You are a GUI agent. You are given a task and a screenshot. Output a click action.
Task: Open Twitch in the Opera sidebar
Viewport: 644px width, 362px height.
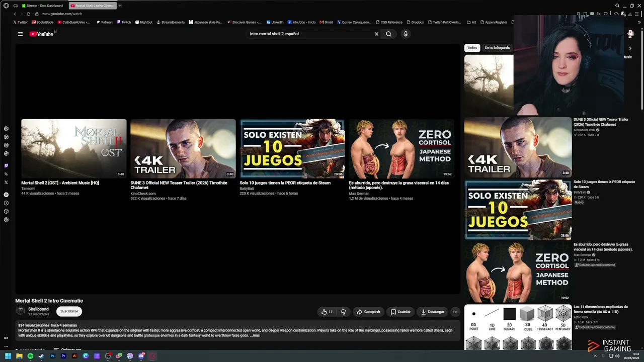point(6,165)
